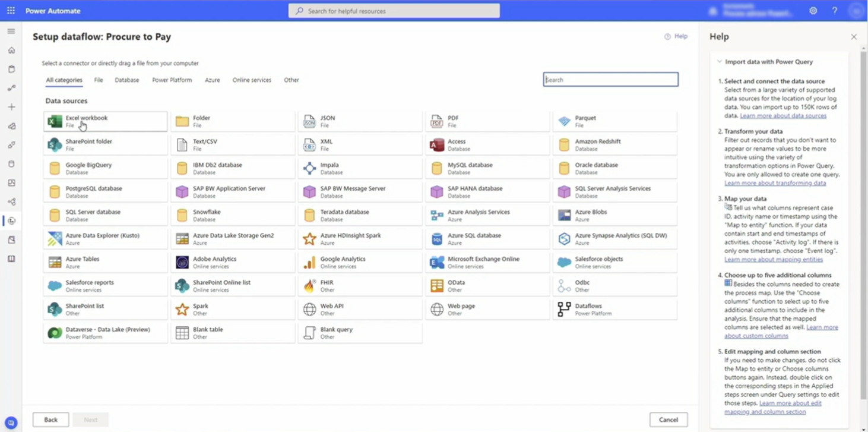
Task: Close the Help panel
Action: click(x=854, y=36)
